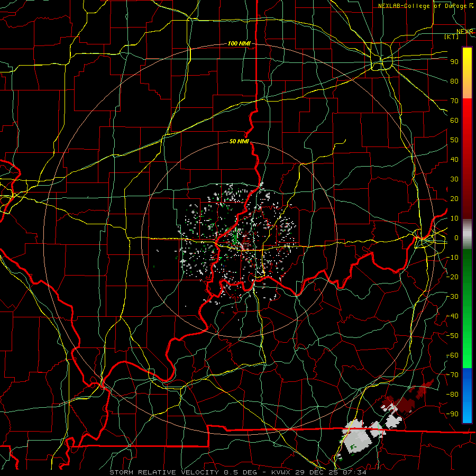Click the green velocity streak at radar center

[235, 236]
